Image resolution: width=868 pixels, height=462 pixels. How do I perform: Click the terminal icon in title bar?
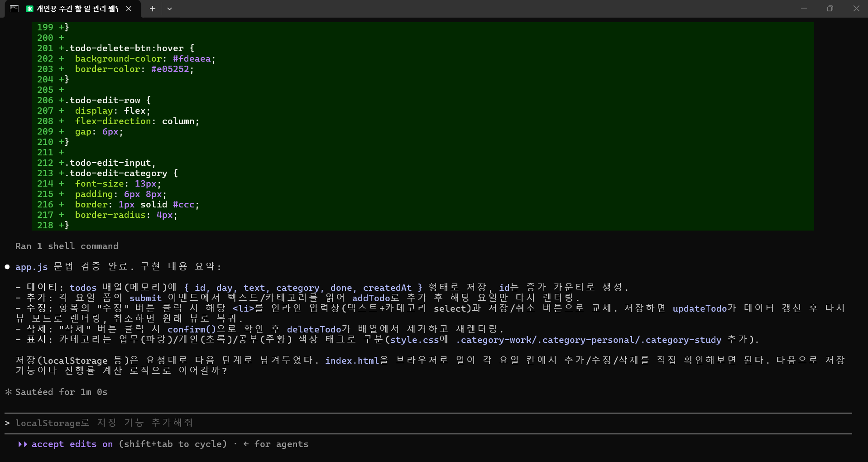(14, 9)
